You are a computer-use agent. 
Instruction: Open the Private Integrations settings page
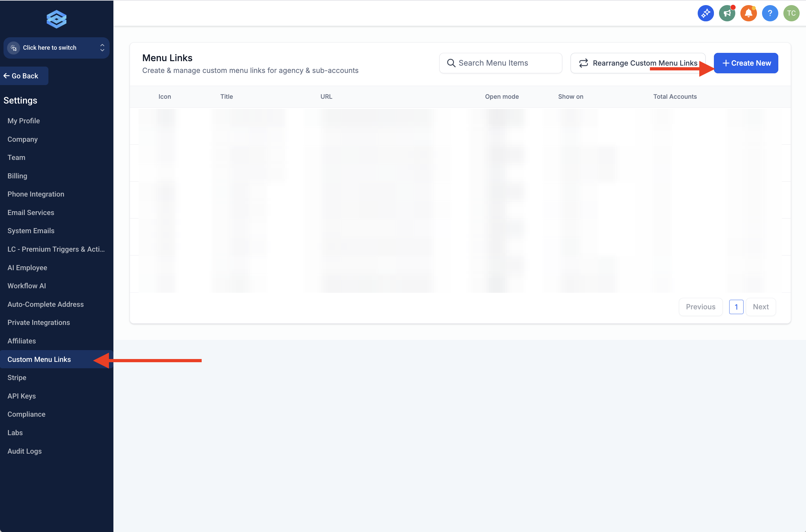pyautogui.click(x=39, y=322)
